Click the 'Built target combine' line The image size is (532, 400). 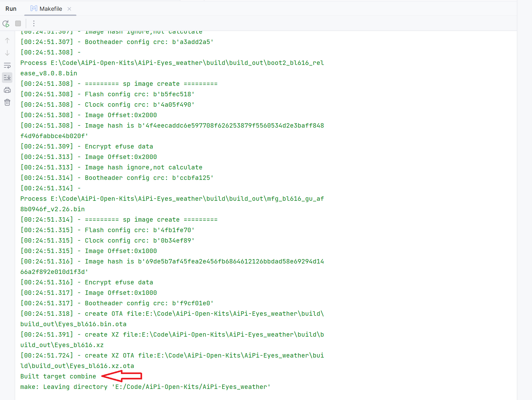point(58,376)
